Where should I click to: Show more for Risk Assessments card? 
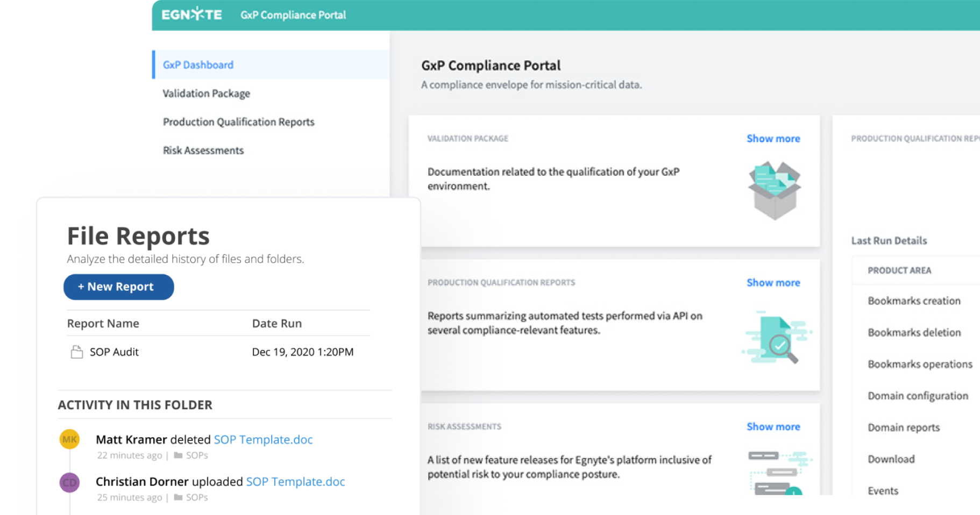[773, 427]
